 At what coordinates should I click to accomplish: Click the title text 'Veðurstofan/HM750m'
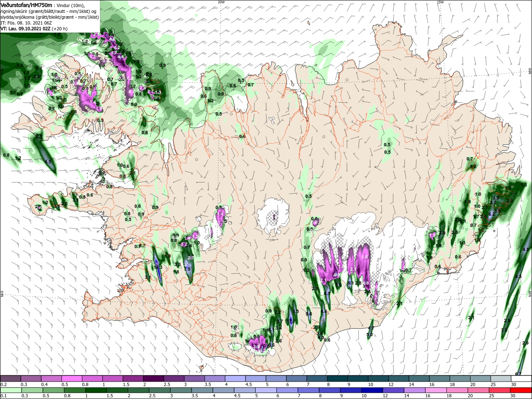(26, 5)
